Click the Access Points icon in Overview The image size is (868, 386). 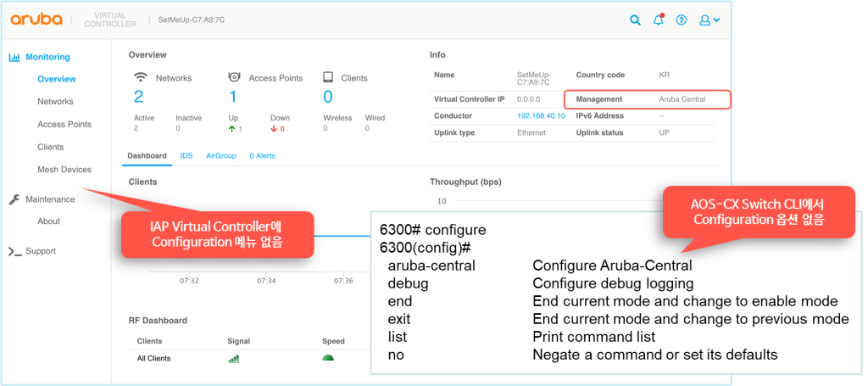235,78
